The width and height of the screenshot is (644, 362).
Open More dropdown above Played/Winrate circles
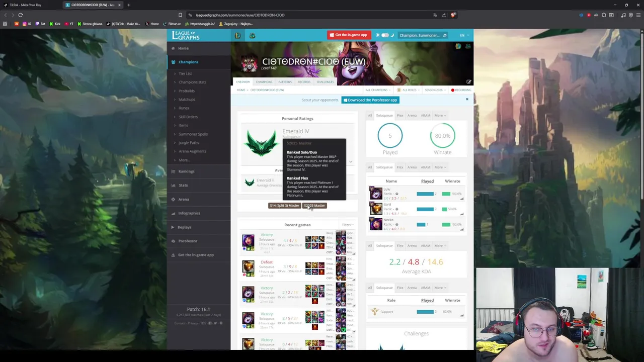440,116
